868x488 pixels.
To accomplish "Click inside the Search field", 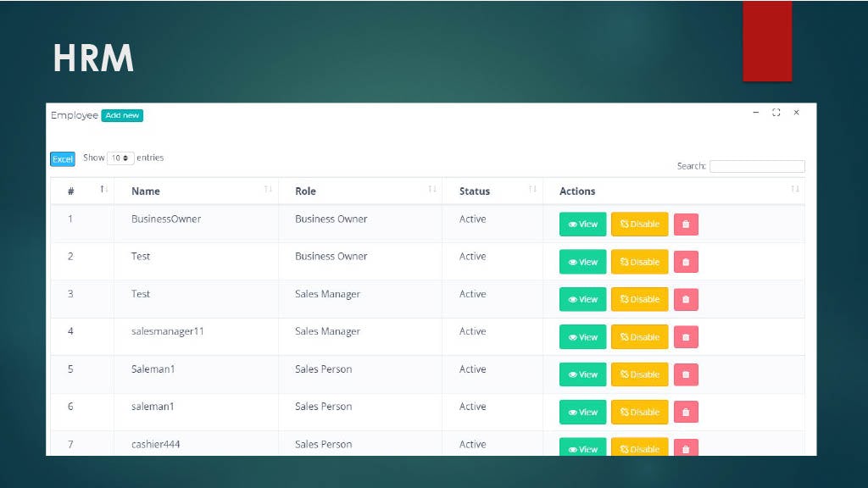I will click(x=757, y=166).
